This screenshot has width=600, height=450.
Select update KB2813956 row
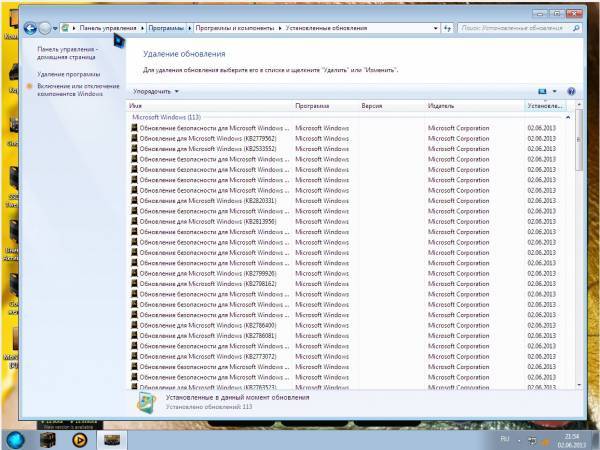coord(348,222)
